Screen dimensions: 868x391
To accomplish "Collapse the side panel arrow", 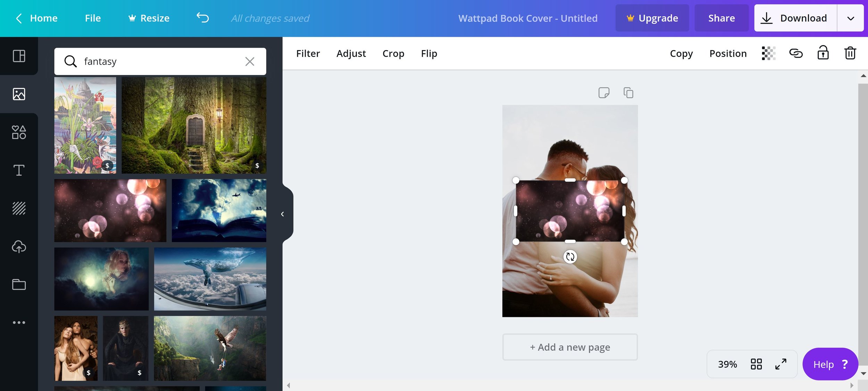I will coord(283,214).
